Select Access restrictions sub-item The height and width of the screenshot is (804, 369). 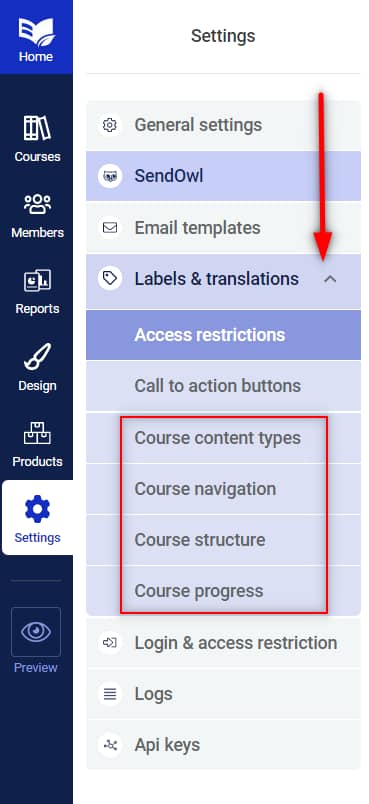pos(223,335)
